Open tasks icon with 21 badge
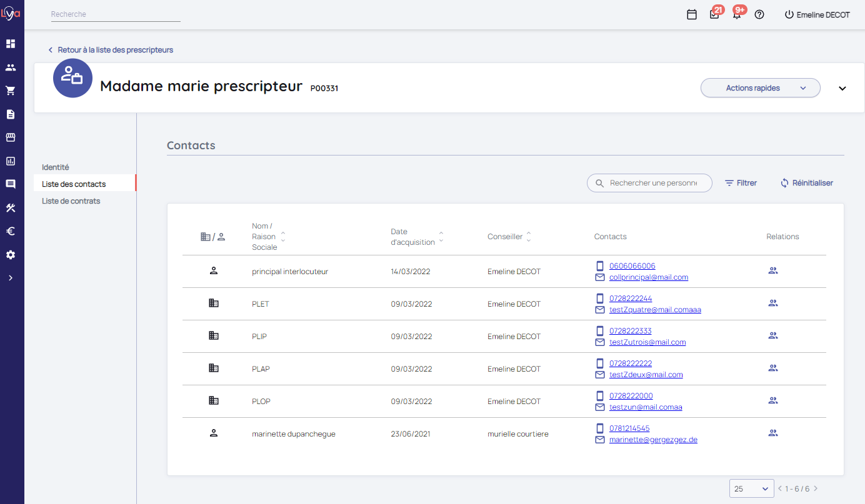 714,14
